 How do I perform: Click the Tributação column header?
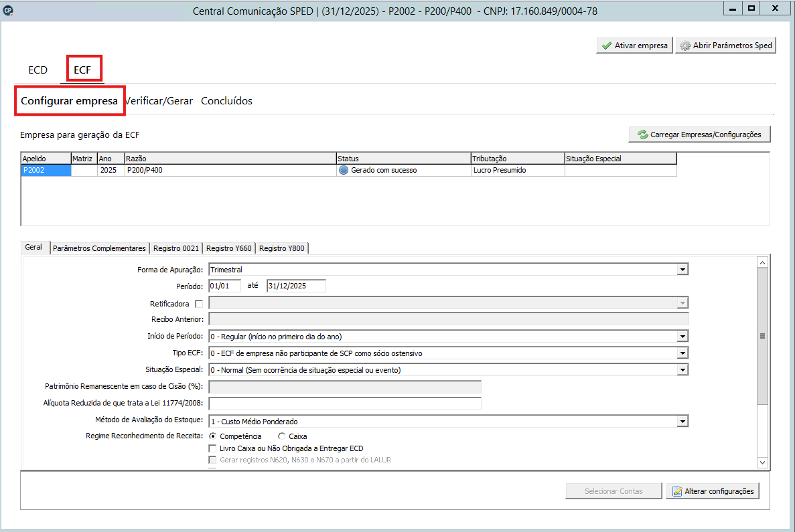pyautogui.click(x=518, y=159)
